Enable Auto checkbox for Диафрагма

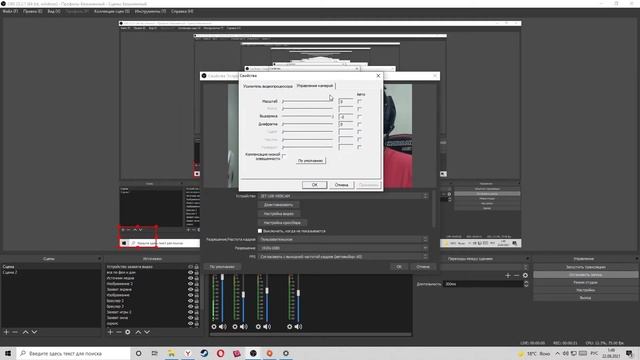click(x=359, y=124)
